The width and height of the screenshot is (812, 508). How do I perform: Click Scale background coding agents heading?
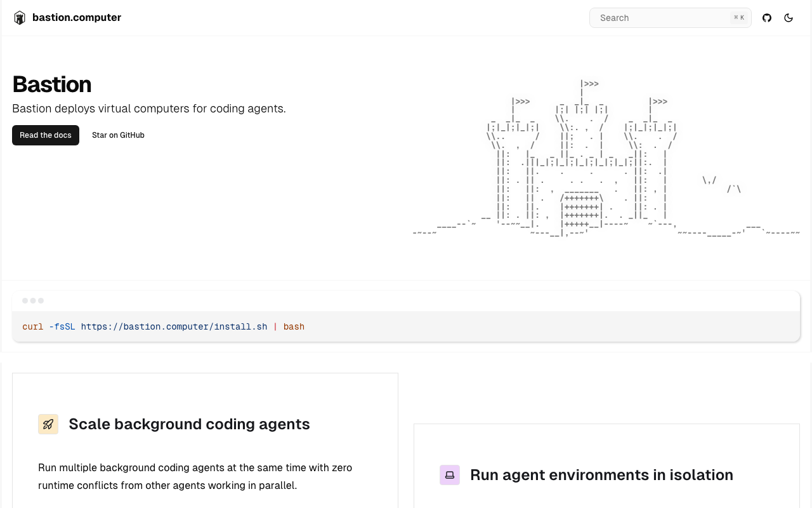pos(189,424)
